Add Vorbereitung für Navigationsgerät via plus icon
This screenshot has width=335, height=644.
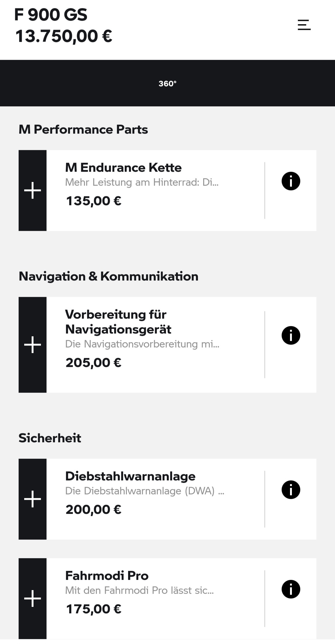coord(33,345)
